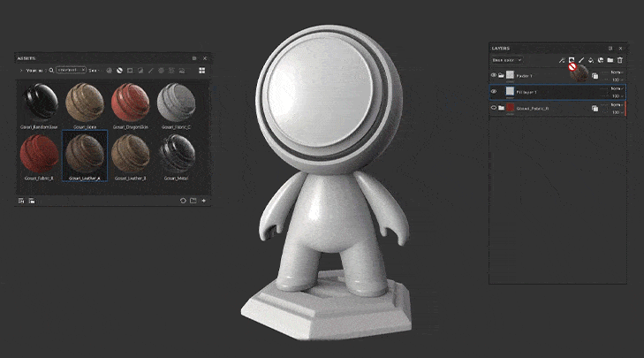Expand the Assets breadcrumb chevron
The width and height of the screenshot is (644, 358).
coord(21,71)
